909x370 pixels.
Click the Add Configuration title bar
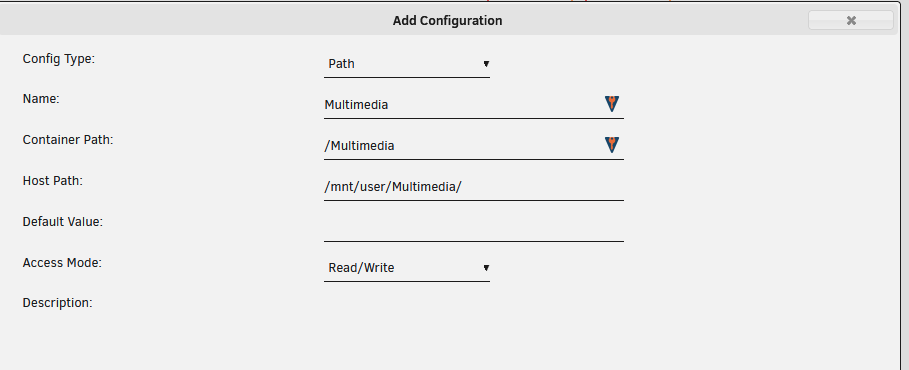pyautogui.click(x=448, y=20)
